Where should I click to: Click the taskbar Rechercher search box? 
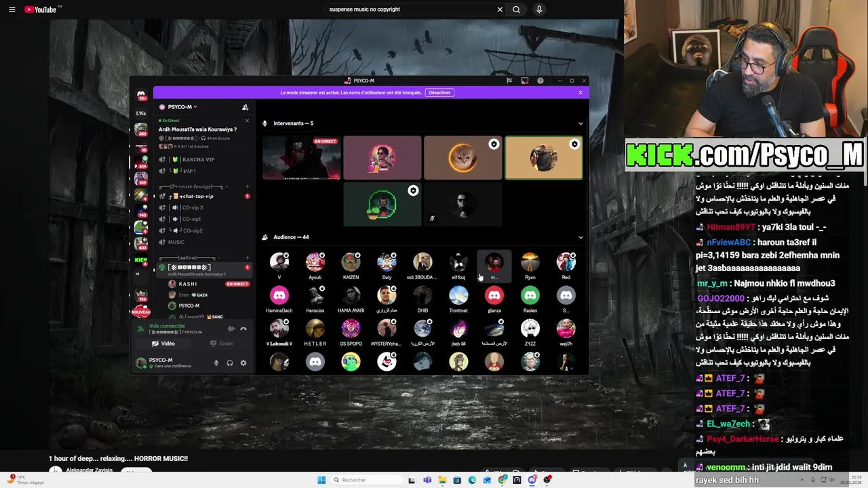(366, 480)
